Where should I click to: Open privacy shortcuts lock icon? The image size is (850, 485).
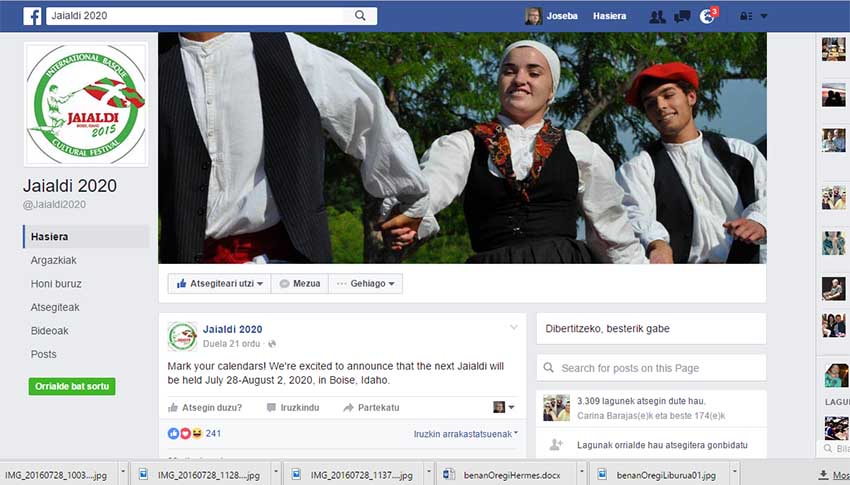[746, 16]
